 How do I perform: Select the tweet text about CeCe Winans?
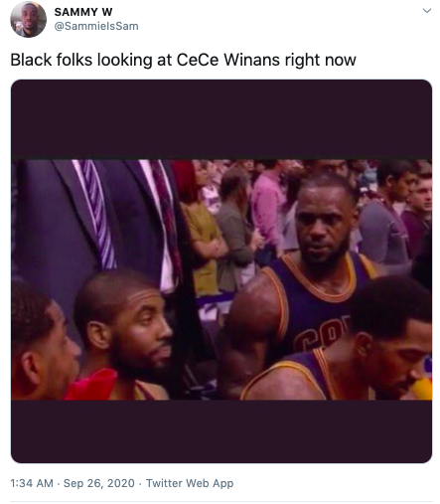point(183,60)
